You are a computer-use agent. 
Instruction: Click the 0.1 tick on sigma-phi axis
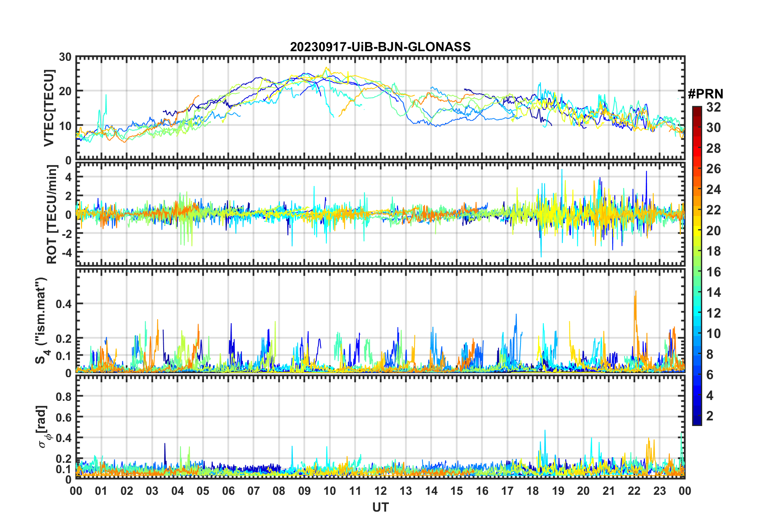pyautogui.click(x=64, y=469)
